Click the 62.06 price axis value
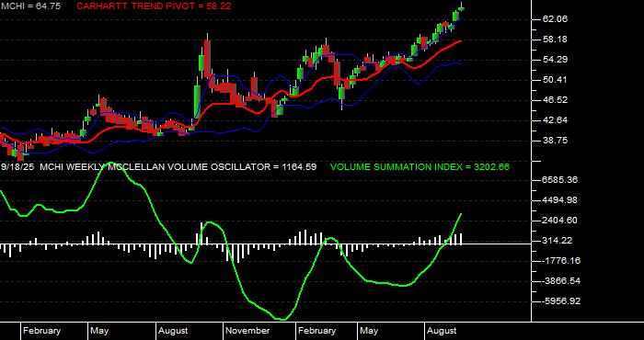 click(x=556, y=19)
